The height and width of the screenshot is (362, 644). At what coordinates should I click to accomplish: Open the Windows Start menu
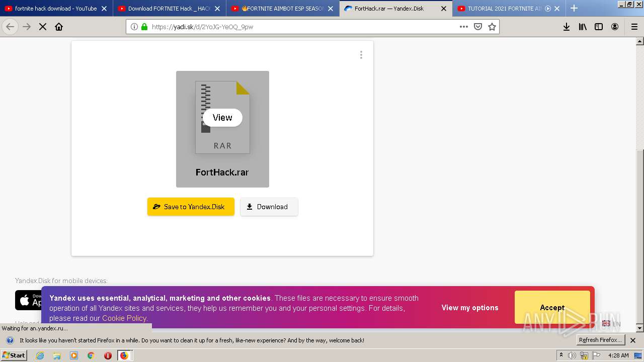[x=14, y=355]
